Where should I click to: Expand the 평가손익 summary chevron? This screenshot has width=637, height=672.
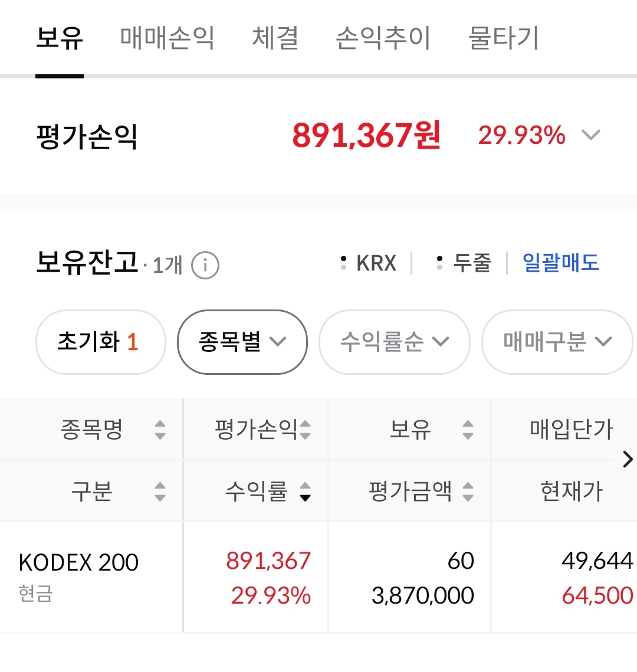tap(590, 136)
